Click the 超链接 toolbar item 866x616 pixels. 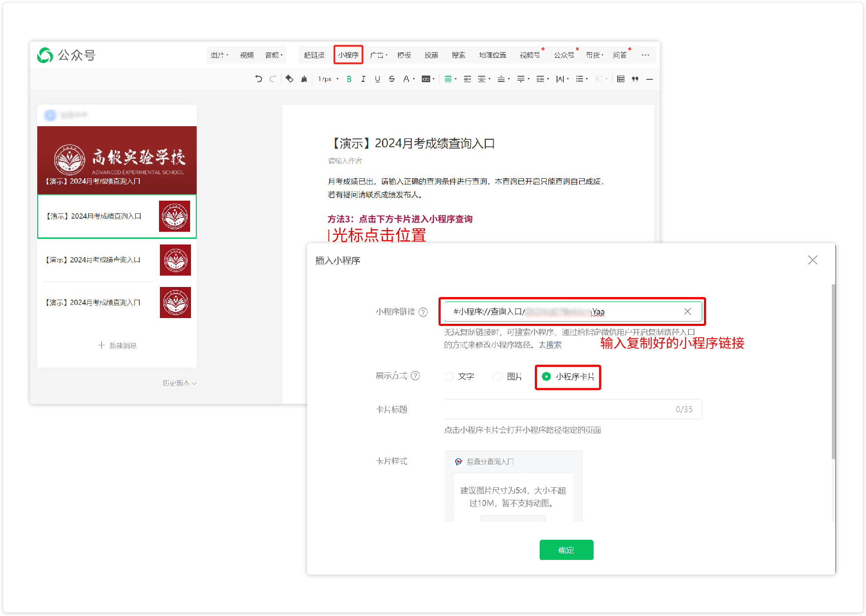point(314,55)
